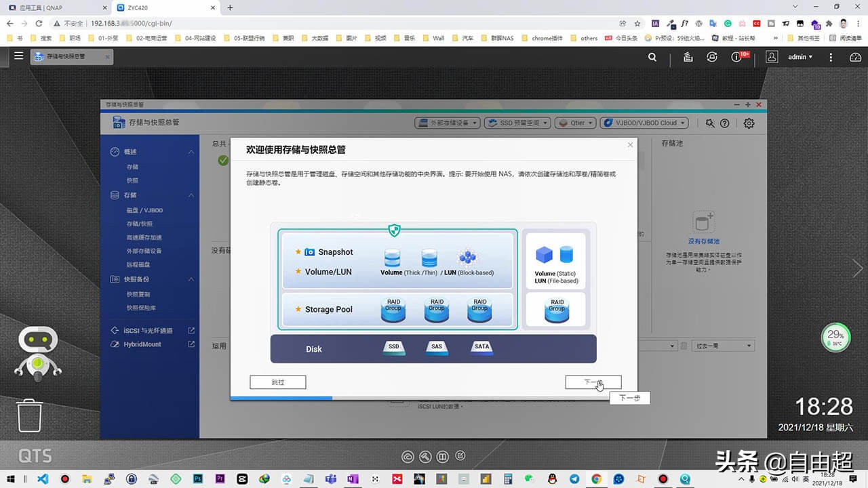The width and height of the screenshot is (868, 488).
Task: Open the VJBOD/VJBOD Cloud dropdown
Action: pyautogui.click(x=643, y=123)
